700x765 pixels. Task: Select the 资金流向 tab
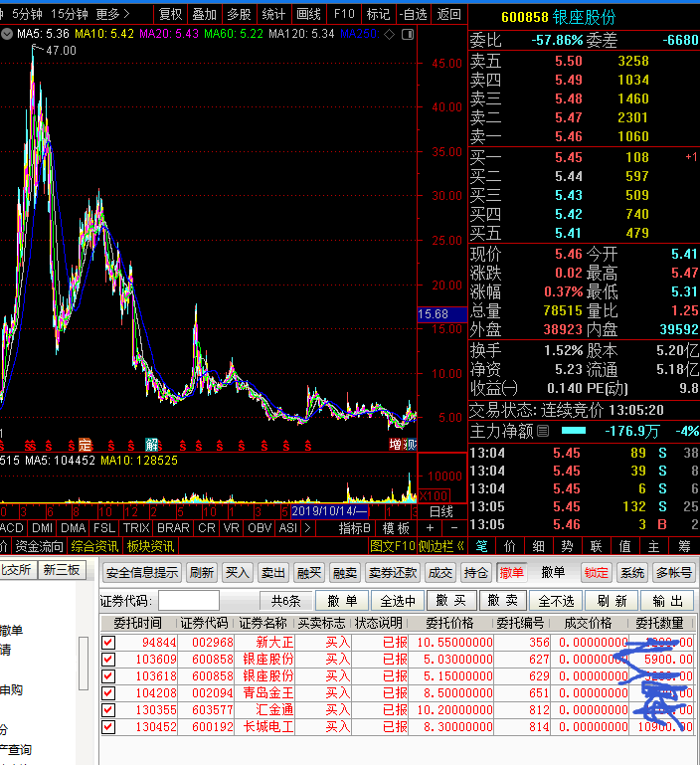point(39,546)
